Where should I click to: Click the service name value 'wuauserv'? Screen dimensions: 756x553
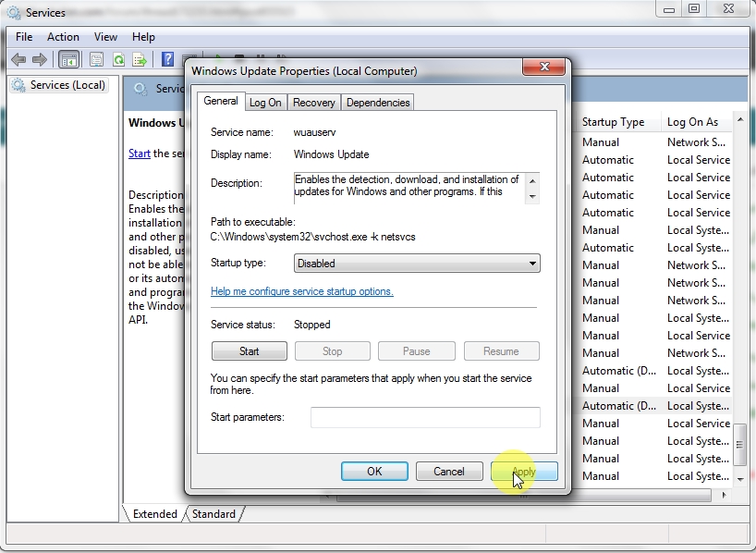point(315,132)
